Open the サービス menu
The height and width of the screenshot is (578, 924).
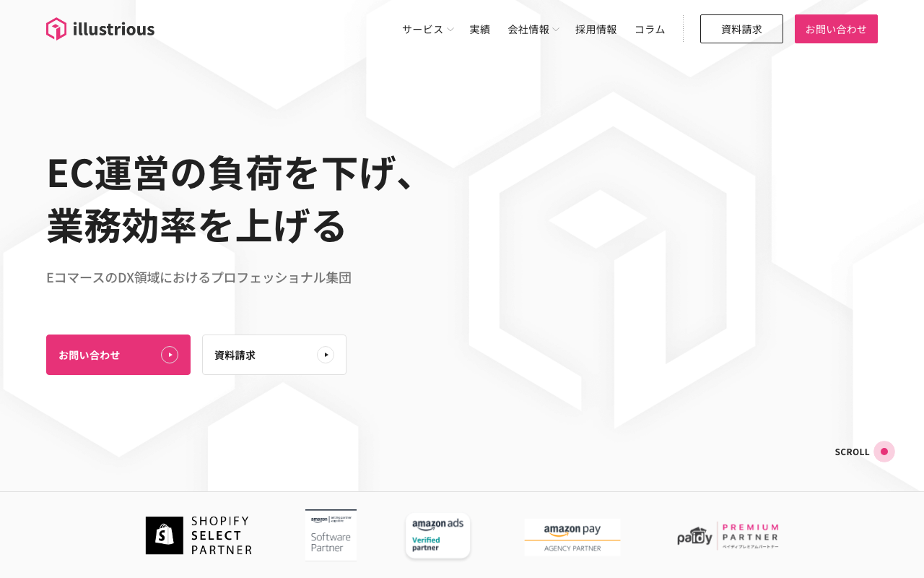(x=423, y=29)
